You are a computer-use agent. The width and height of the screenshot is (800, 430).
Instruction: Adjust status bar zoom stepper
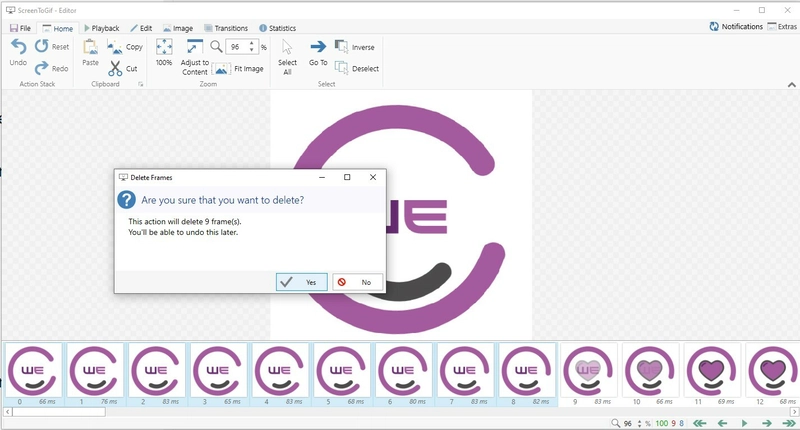(640, 423)
